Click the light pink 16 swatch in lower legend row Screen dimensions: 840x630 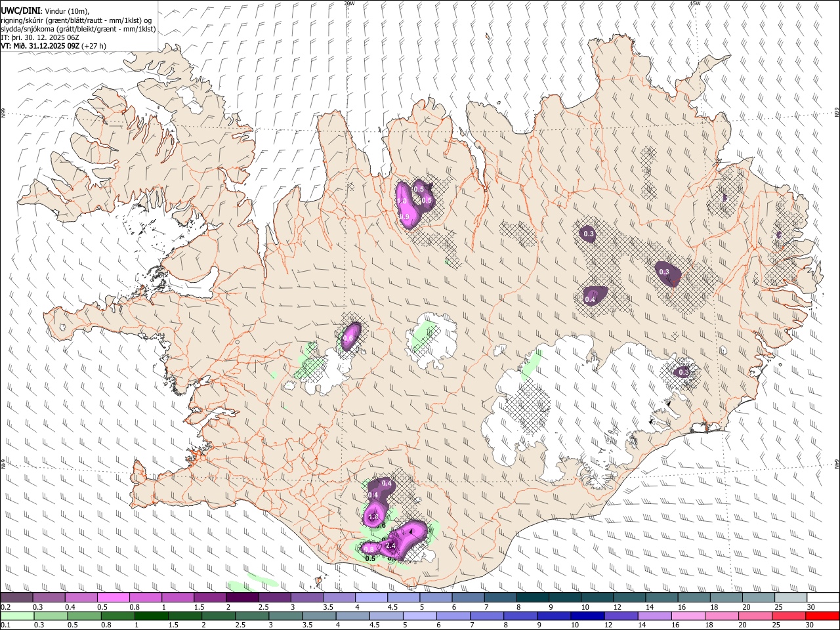point(688,616)
